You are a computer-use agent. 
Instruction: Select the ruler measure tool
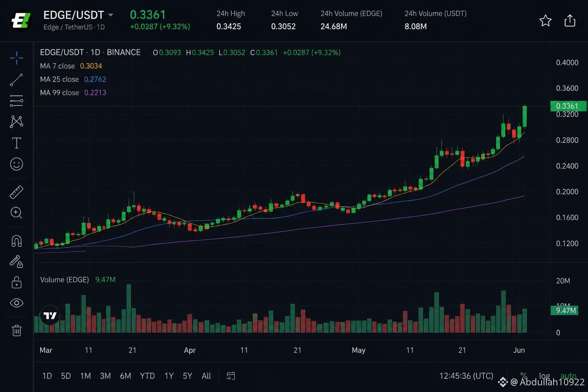tap(16, 192)
